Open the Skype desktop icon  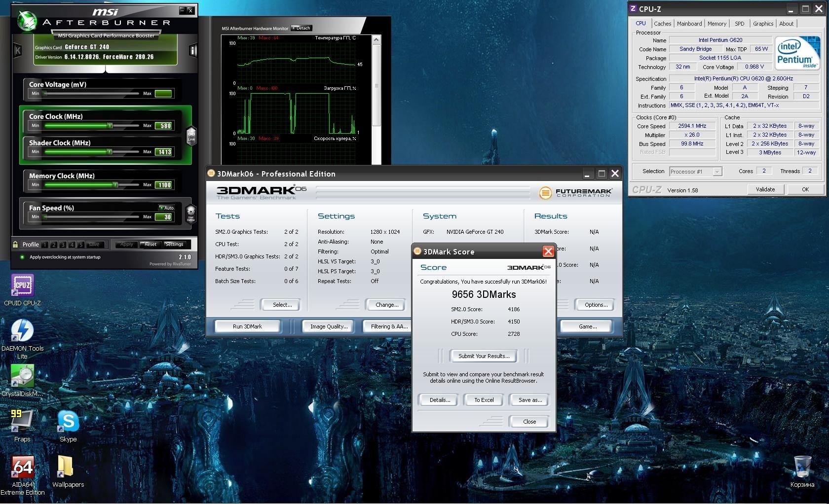pyautogui.click(x=68, y=426)
